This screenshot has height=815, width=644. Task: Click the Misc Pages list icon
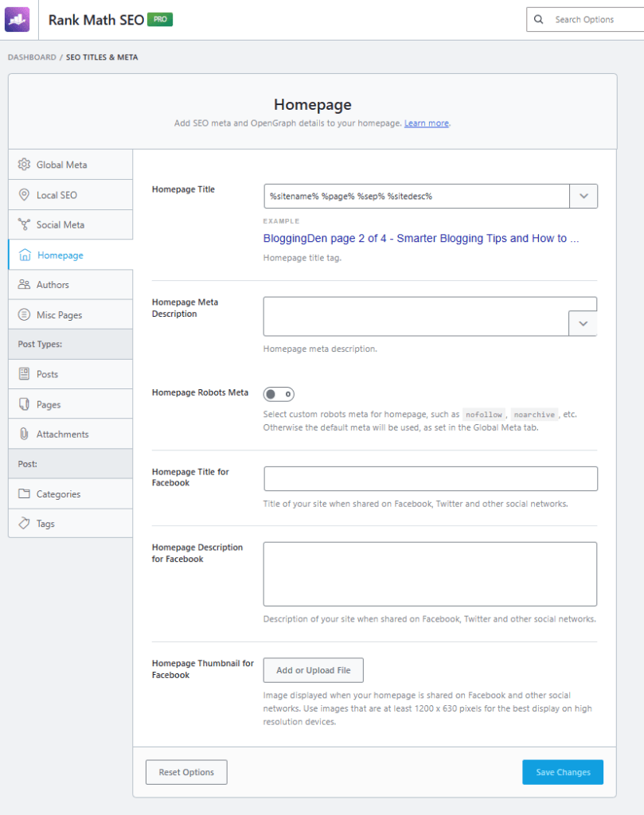coord(24,314)
